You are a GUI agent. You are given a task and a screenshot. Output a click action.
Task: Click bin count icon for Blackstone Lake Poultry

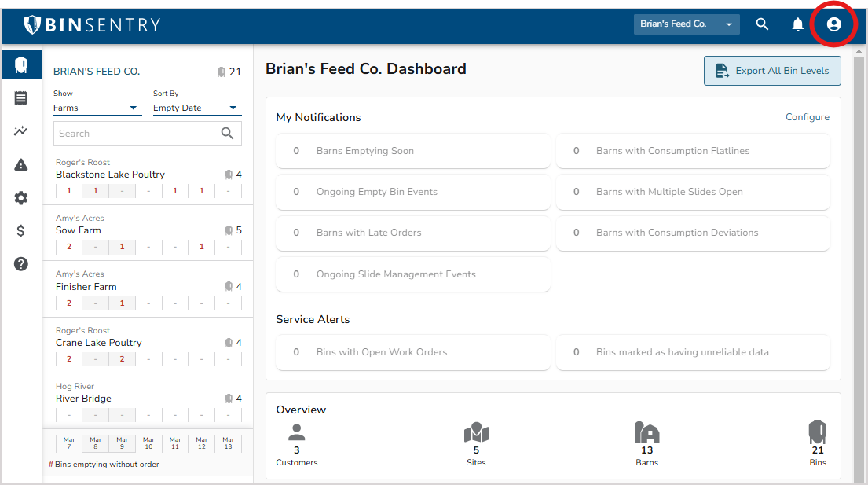tap(229, 175)
